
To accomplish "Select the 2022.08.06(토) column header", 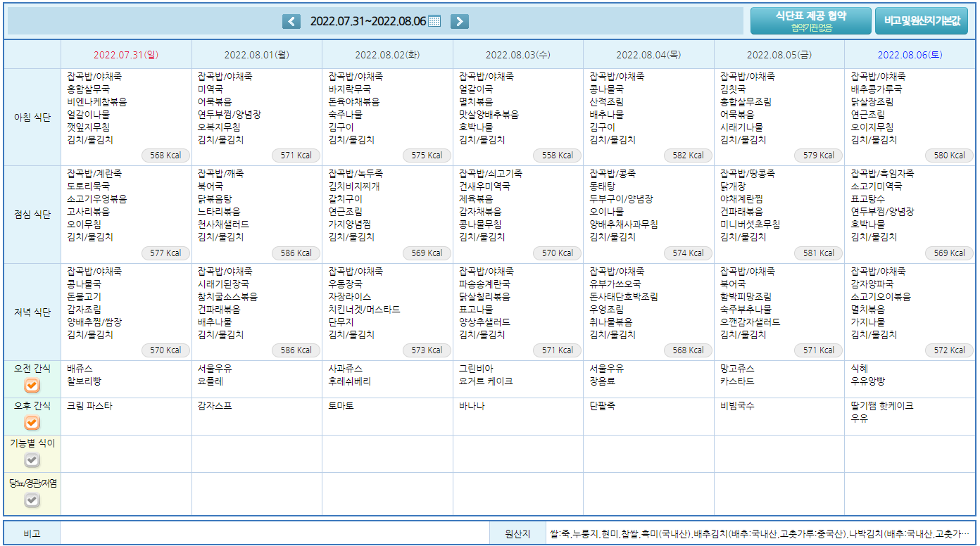I will click(x=910, y=54).
